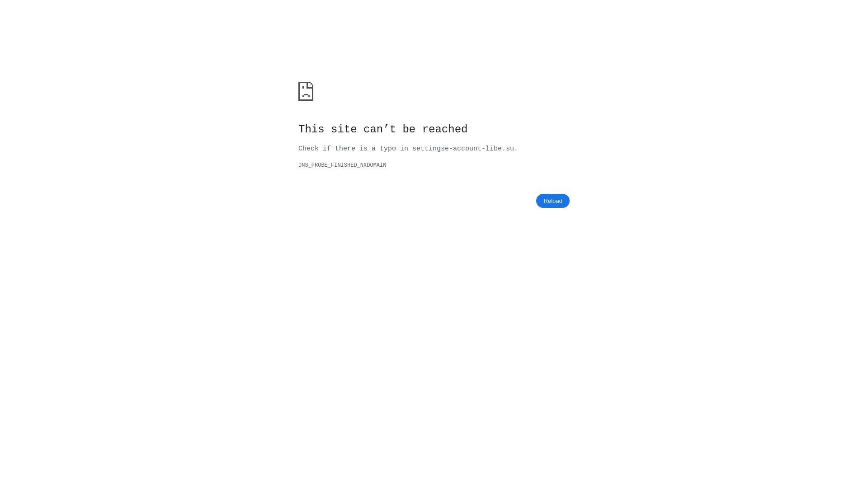Click the DNS_PROBE_FINISHED_NXDOMAIN error code

(342, 165)
